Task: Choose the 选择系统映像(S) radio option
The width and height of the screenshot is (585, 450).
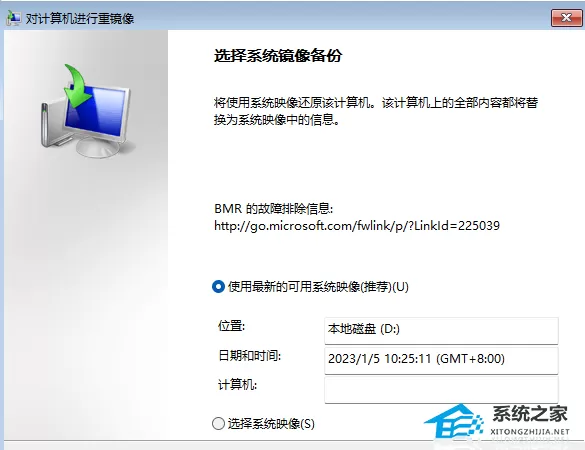Action: 218,424
